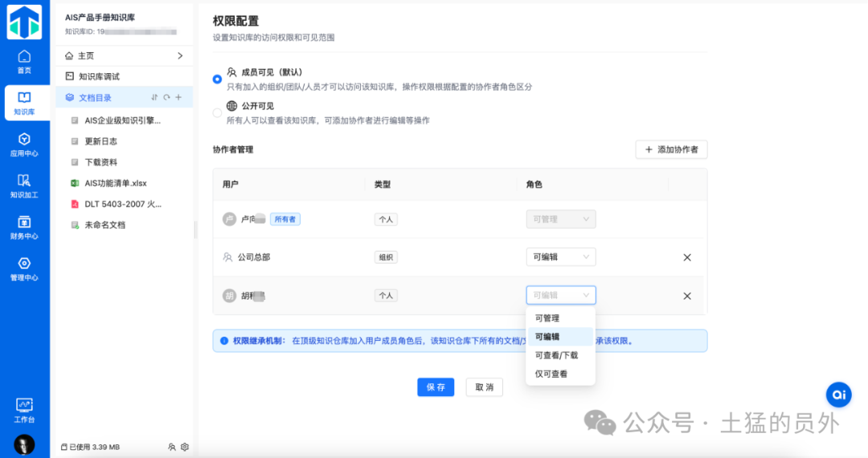The image size is (868, 458).
Task: Click the refresh icon next to 文档目录
Action: [x=166, y=97]
